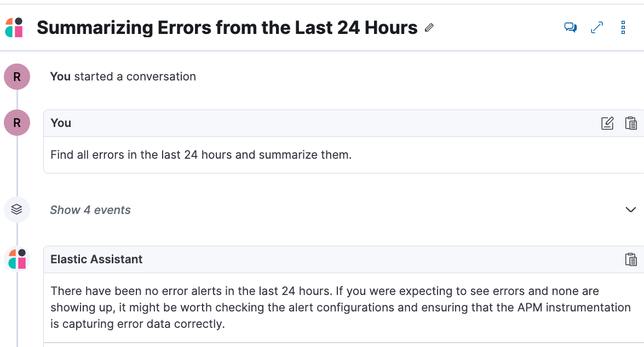Open the three-dot actions menu

click(x=623, y=27)
